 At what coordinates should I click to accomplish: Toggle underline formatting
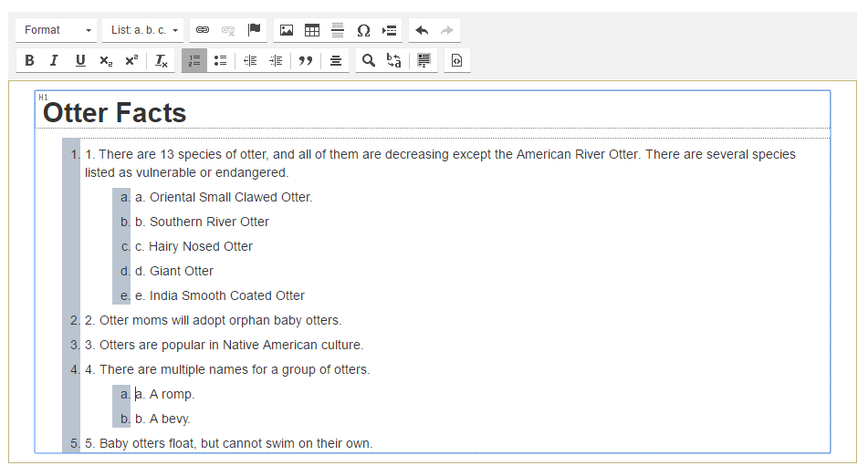[x=80, y=61]
